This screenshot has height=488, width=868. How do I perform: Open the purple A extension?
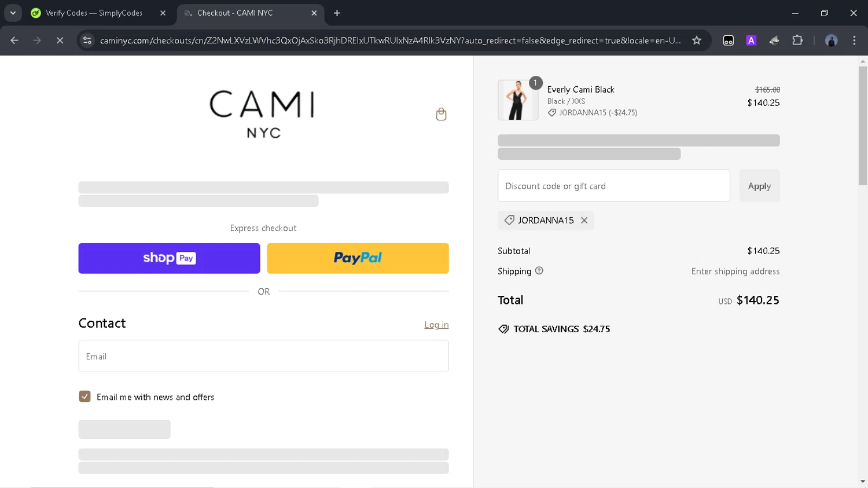point(751,41)
